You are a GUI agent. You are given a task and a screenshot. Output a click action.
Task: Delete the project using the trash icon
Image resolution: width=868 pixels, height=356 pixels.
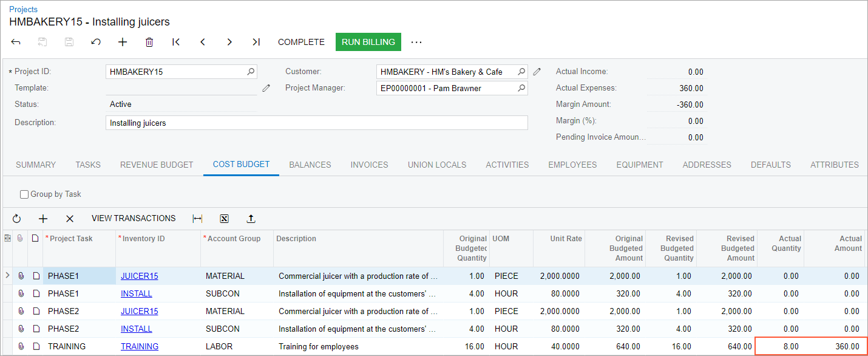pyautogui.click(x=149, y=42)
